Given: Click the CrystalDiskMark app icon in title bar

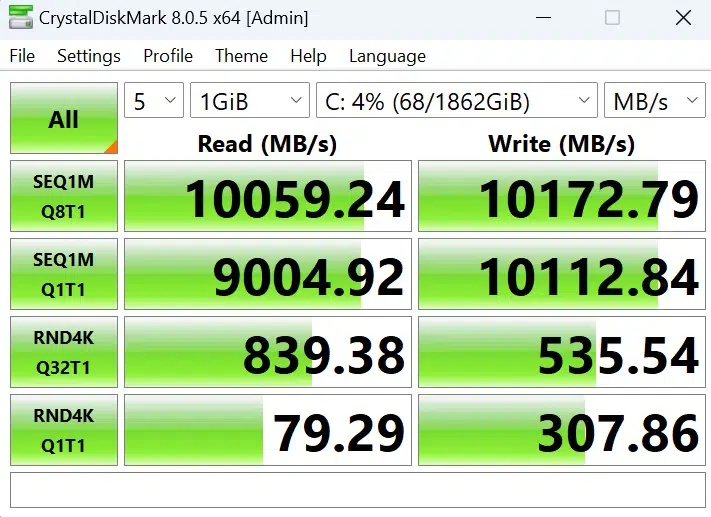Looking at the screenshot, I should tap(21, 18).
